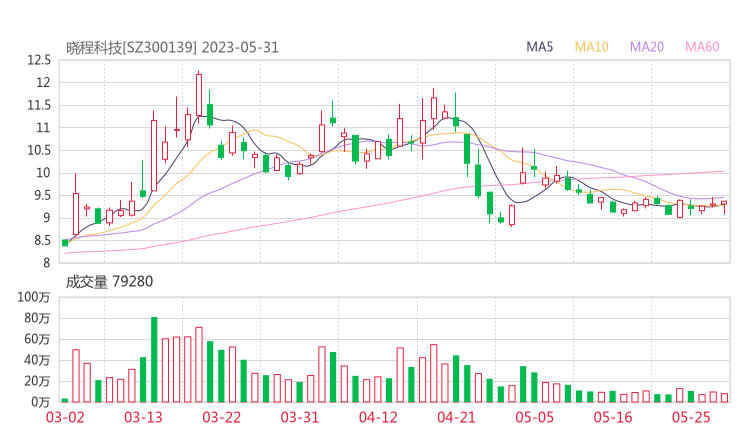Click the 60万 volume axis label
Image resolution: width=740 pixels, height=440 pixels.
(x=37, y=339)
